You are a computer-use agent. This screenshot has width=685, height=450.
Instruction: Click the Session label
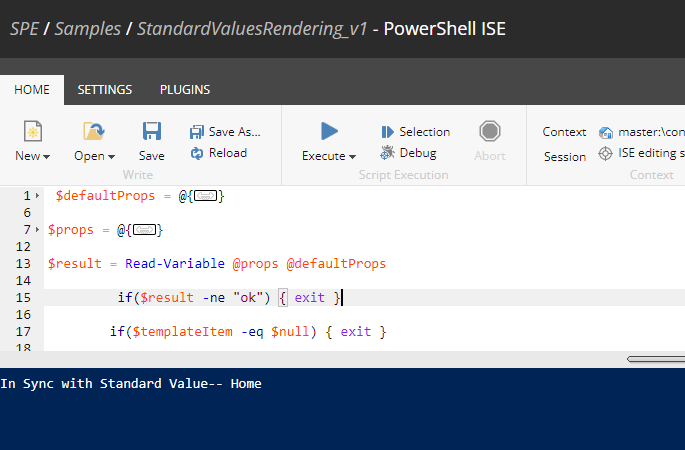(565, 157)
